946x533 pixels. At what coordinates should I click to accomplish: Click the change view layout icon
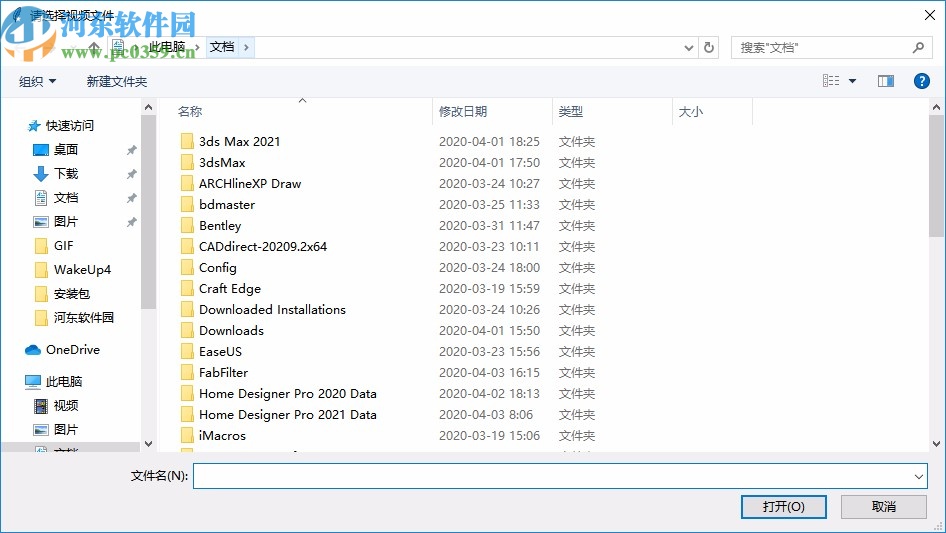831,81
